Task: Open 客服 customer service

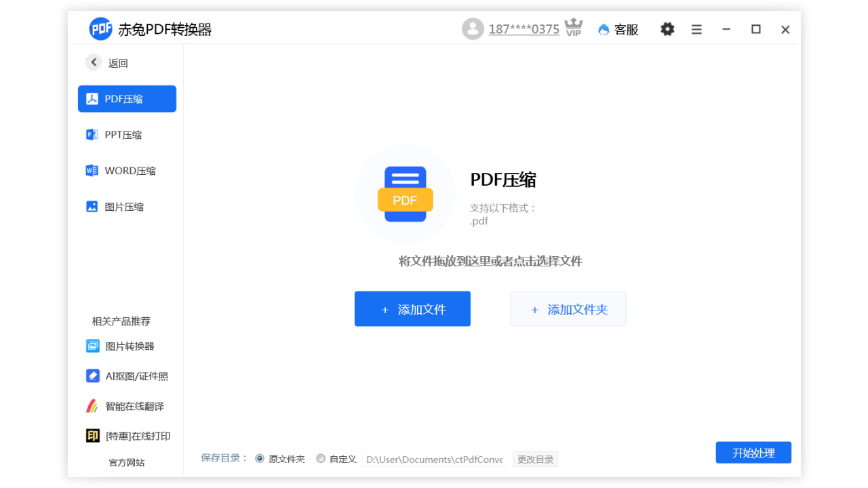Action: [618, 30]
